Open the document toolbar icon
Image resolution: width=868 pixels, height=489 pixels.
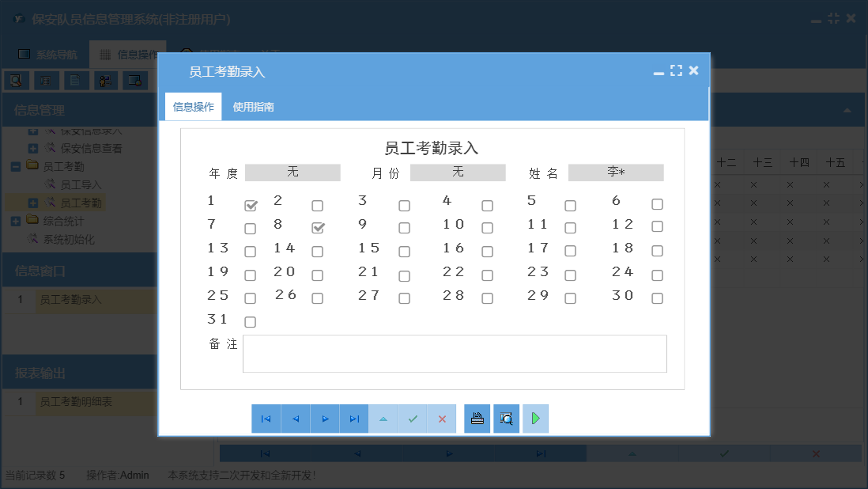click(76, 80)
